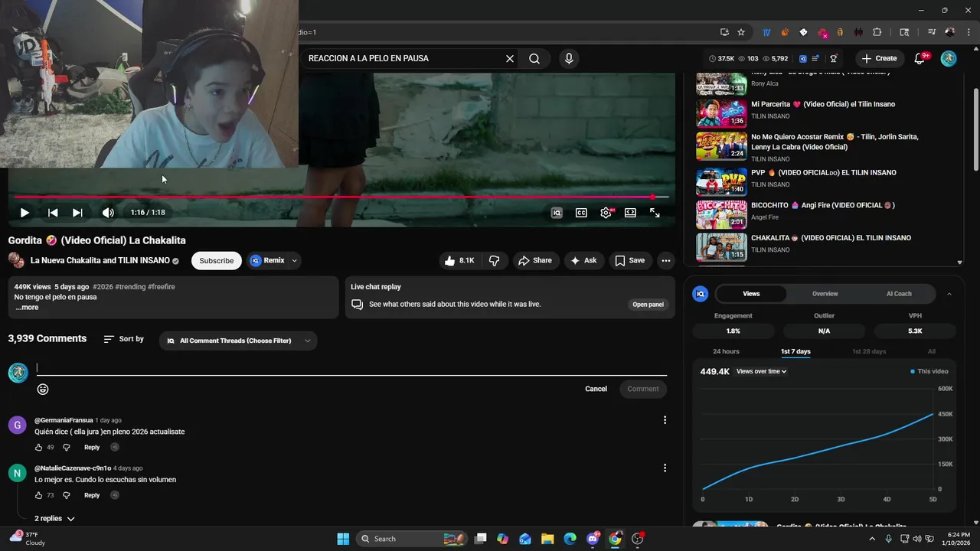980x551 pixels.
Task: Click the IQ icon in player controls
Action: coord(557,213)
